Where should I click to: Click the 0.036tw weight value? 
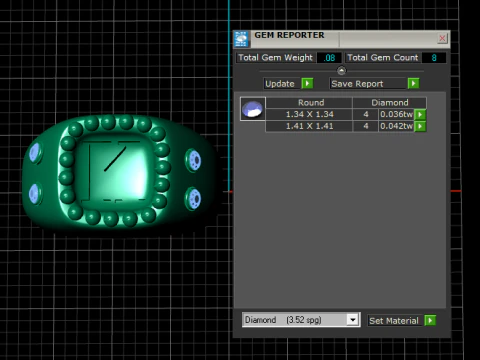[x=396, y=114]
